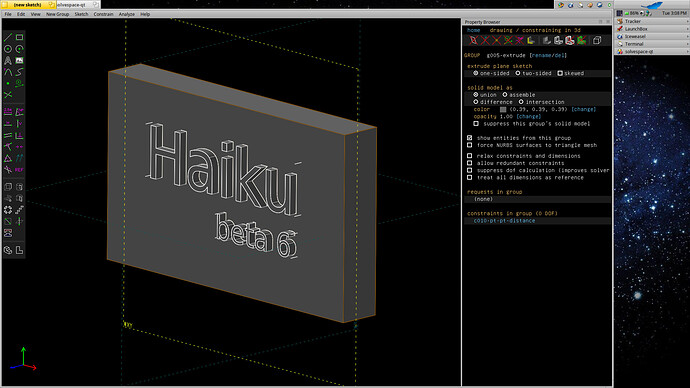Toggle hidden lines display icon

click(597, 40)
